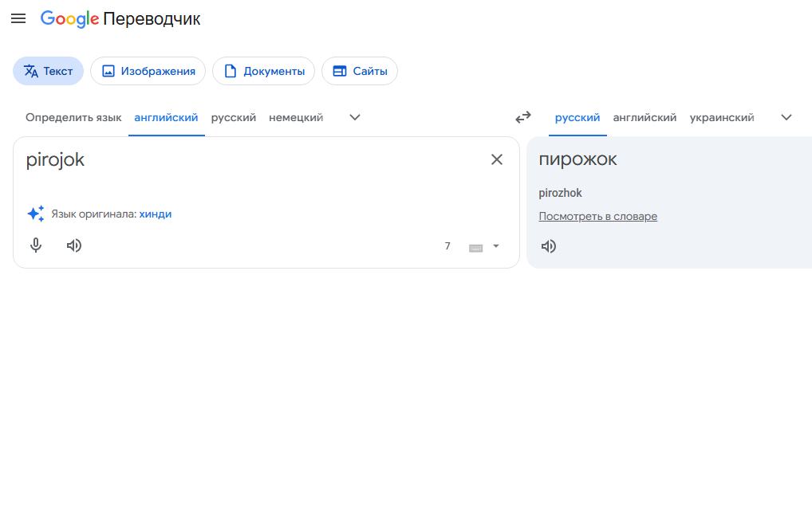Switch source language to suggested хинди
The width and height of the screenshot is (812, 526).
point(156,214)
